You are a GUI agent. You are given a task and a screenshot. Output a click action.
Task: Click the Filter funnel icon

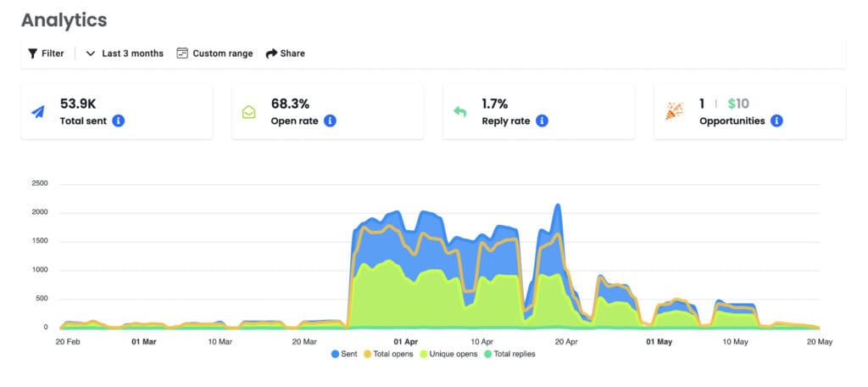coord(33,53)
